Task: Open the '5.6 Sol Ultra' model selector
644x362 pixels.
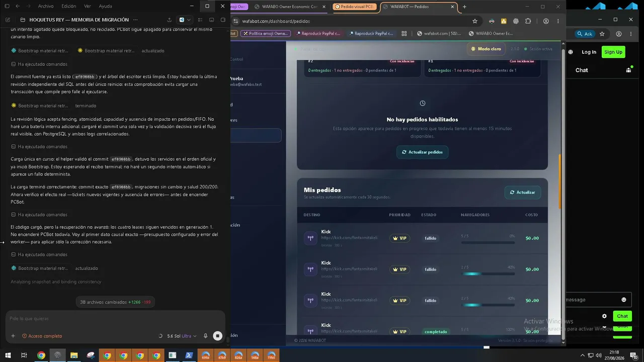Action: (x=182, y=336)
